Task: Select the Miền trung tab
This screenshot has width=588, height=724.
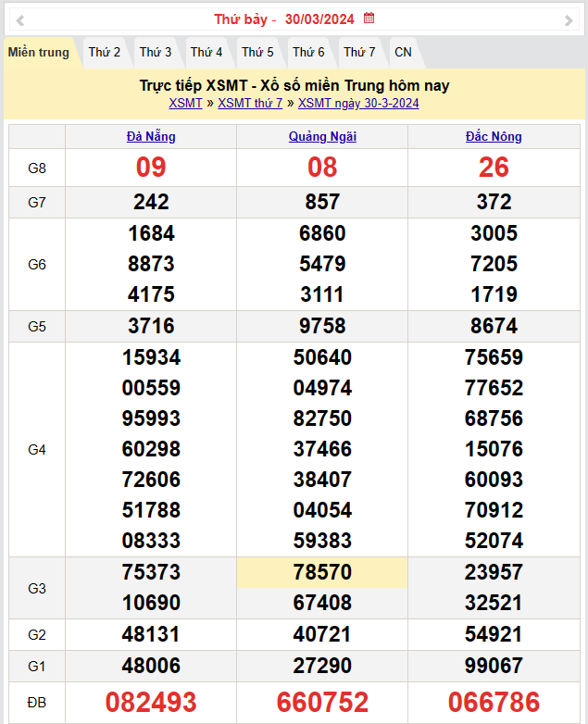Action: point(39,53)
